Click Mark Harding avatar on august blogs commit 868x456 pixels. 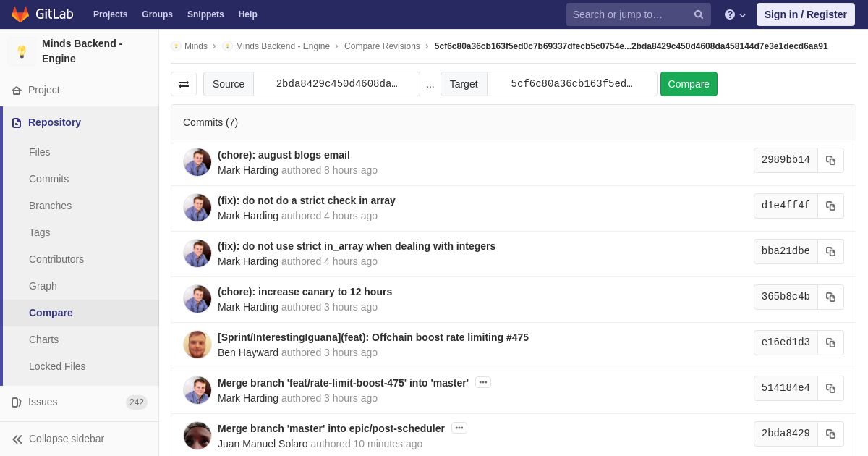click(x=197, y=162)
